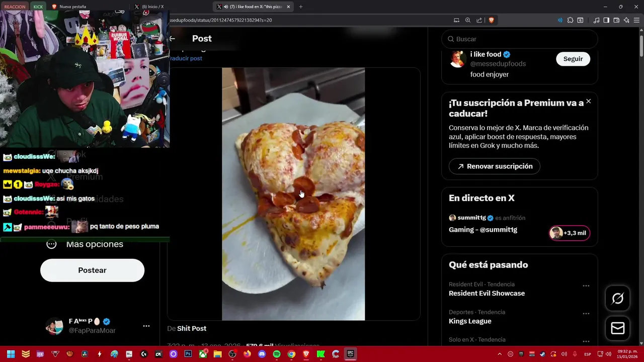
Task: Click the blue audio wave toolbar icon
Action: pyautogui.click(x=560, y=20)
